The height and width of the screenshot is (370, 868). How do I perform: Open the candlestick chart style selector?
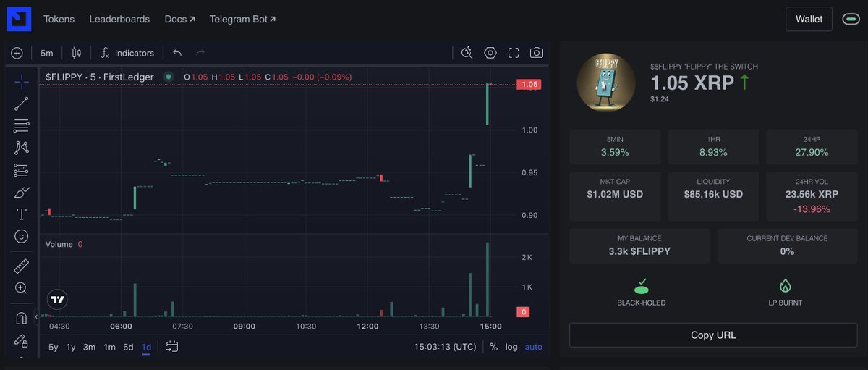[76, 53]
